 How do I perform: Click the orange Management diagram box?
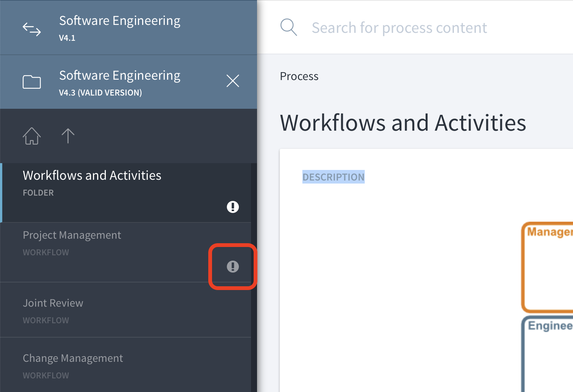point(547,267)
